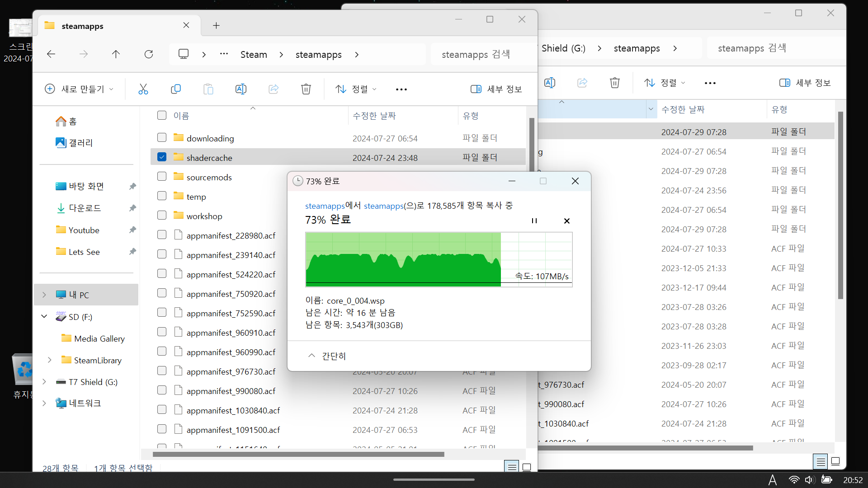Click the Delete trash icon in front window
The width and height of the screenshot is (868, 488).
(x=306, y=89)
